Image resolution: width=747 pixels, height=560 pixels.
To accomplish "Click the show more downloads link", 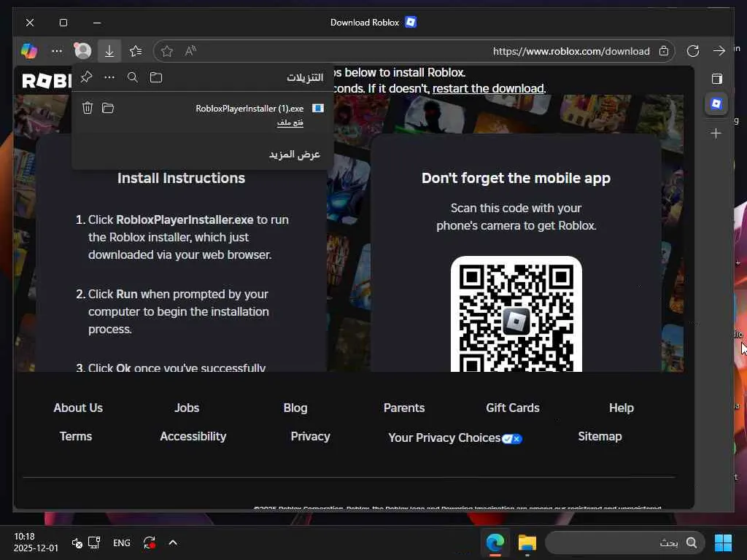I will (295, 155).
